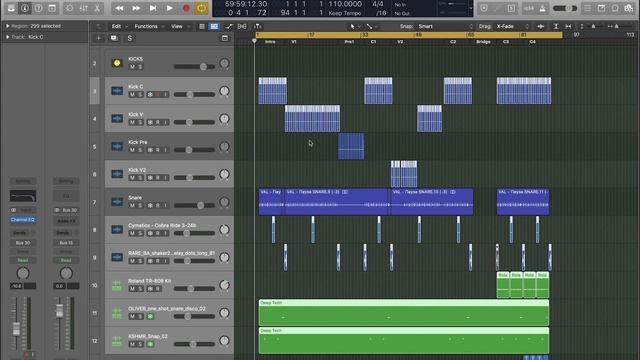Click the Bus 30 send slot in inspector
Image resolution: width=640 pixels, height=360 pixels.
pos(23,243)
